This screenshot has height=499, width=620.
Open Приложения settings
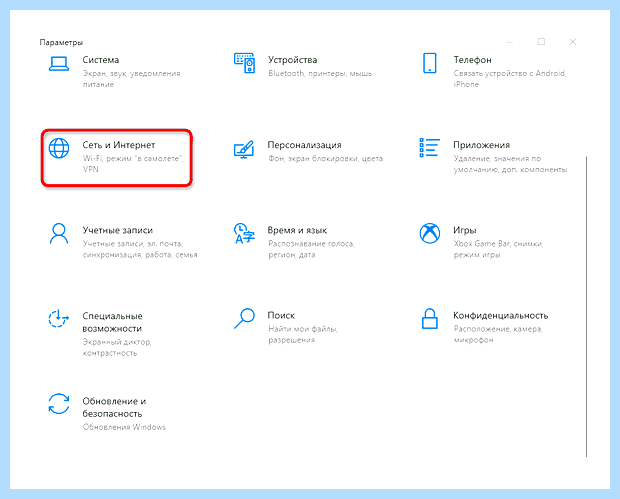pos(482,145)
